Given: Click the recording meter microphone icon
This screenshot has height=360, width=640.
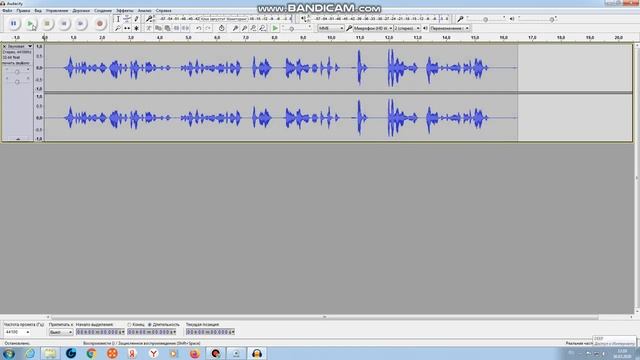Looking at the screenshot, I should tap(149, 19).
